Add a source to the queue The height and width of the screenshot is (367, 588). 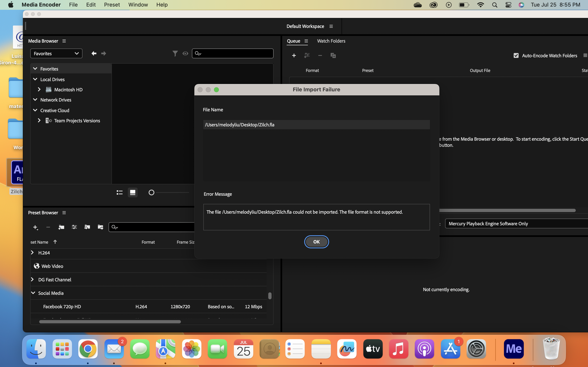coord(294,55)
